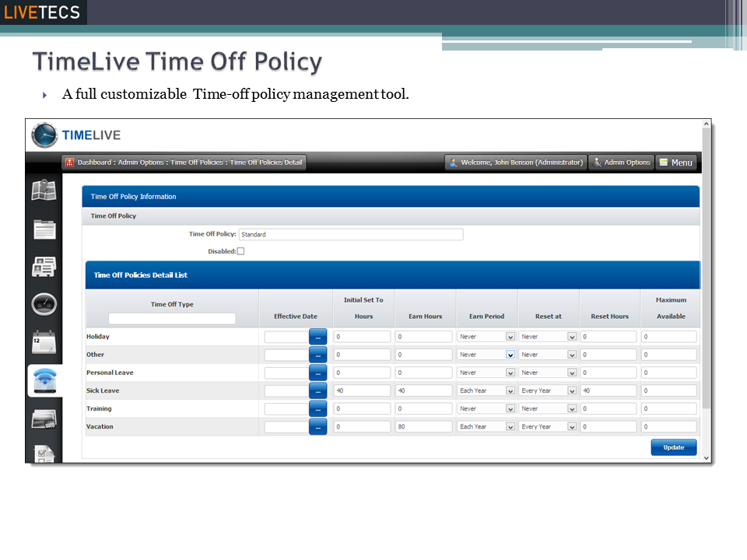Click the vertical scrollbar thumb
This screenshot has width=747, height=560.
tap(707, 268)
